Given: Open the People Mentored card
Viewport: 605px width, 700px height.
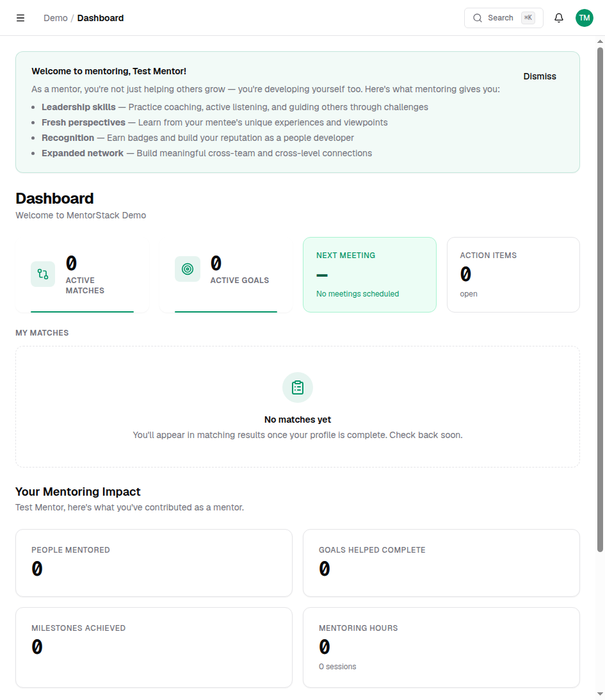Looking at the screenshot, I should coord(154,562).
